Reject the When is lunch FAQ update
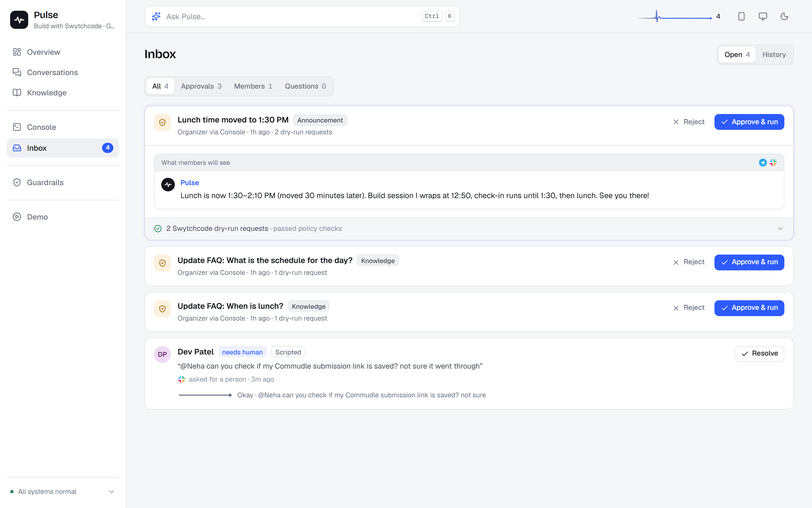This screenshot has width=812, height=508. (689, 308)
